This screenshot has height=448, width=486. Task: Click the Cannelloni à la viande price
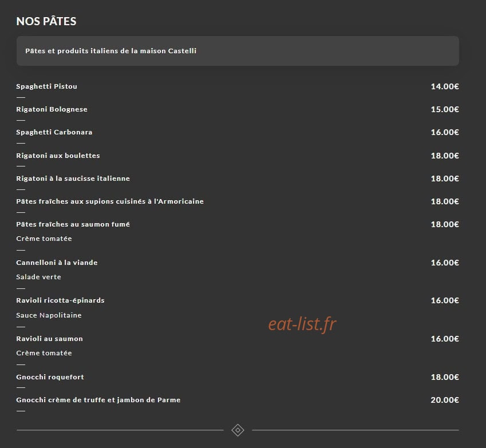445,263
